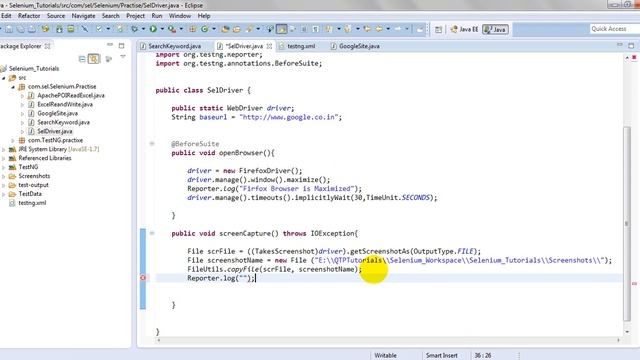640x360 pixels.
Task: Open the External Tools dropdown arrow
Action: pyautogui.click(x=181, y=29)
